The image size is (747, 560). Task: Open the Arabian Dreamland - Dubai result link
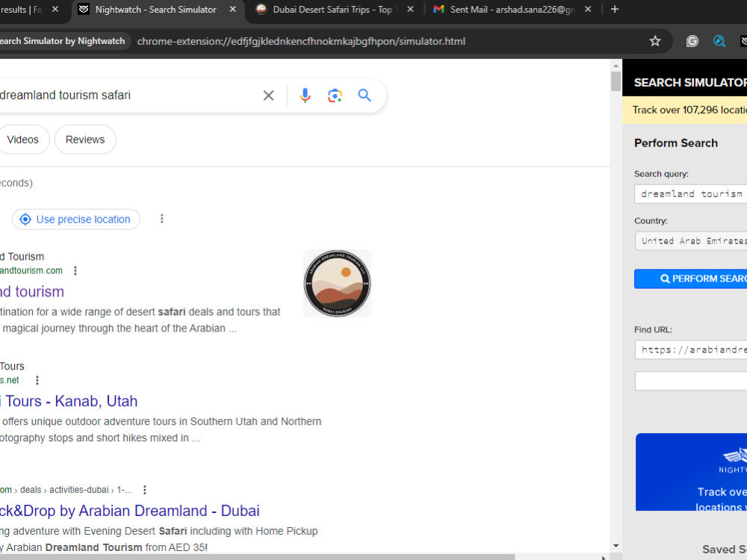129,511
